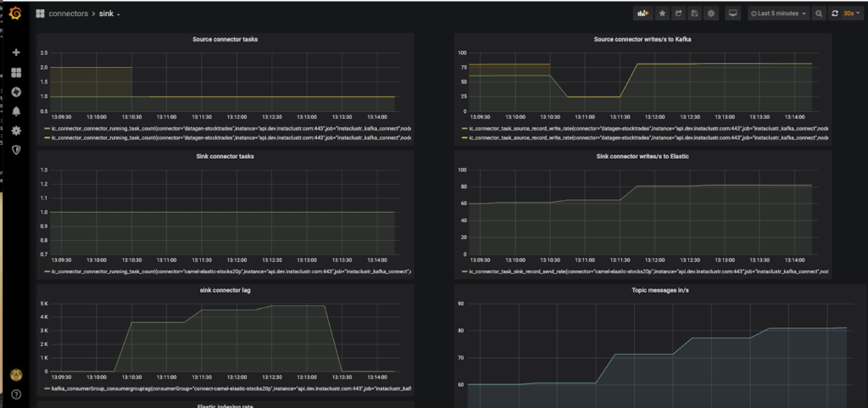Save the dashboard with the floppy icon
This screenshot has width=868, height=408.
(694, 14)
